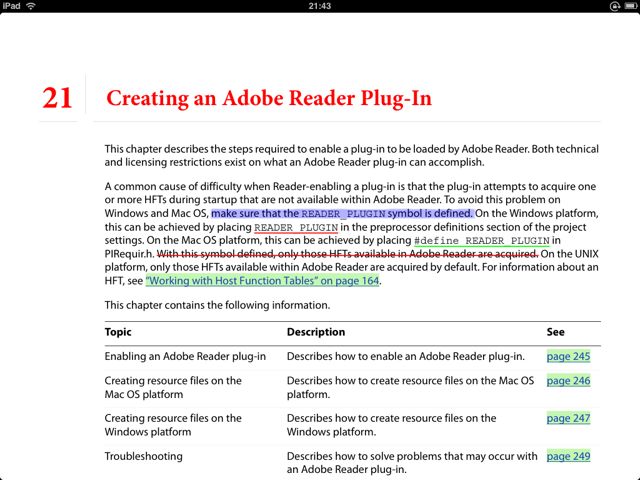The image size is (640, 480).
Task: Tap "Enabling an Adobe Reader plug-in" topic cell
Action: (x=185, y=356)
